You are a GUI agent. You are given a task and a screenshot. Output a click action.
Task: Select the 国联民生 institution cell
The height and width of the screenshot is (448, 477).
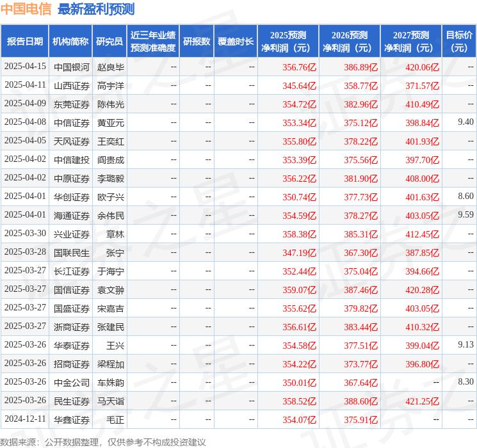pos(72,253)
